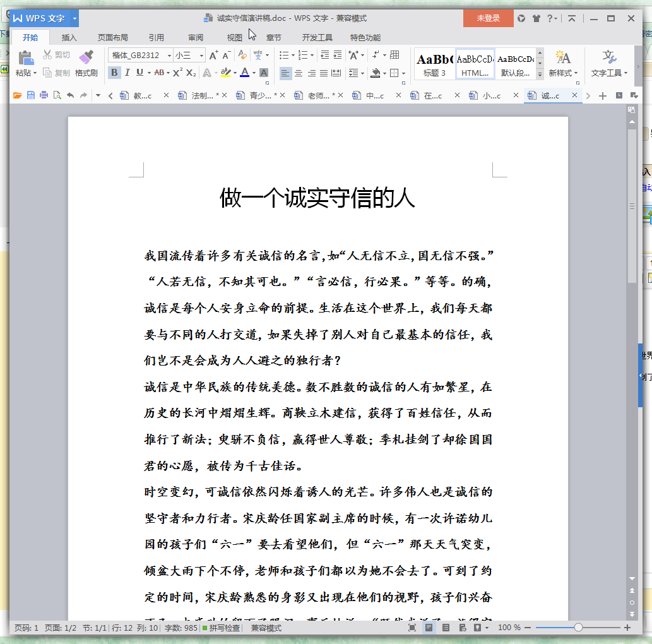The width and height of the screenshot is (652, 644).
Task: Click distributed alignment icon
Action: point(336,73)
